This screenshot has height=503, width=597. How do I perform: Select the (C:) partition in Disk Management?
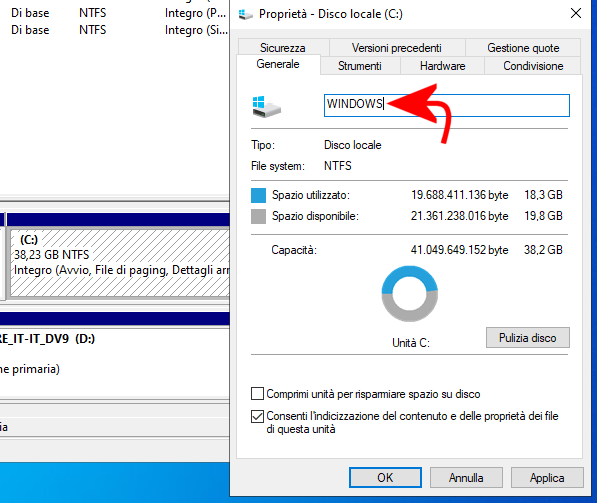pyautogui.click(x=119, y=263)
